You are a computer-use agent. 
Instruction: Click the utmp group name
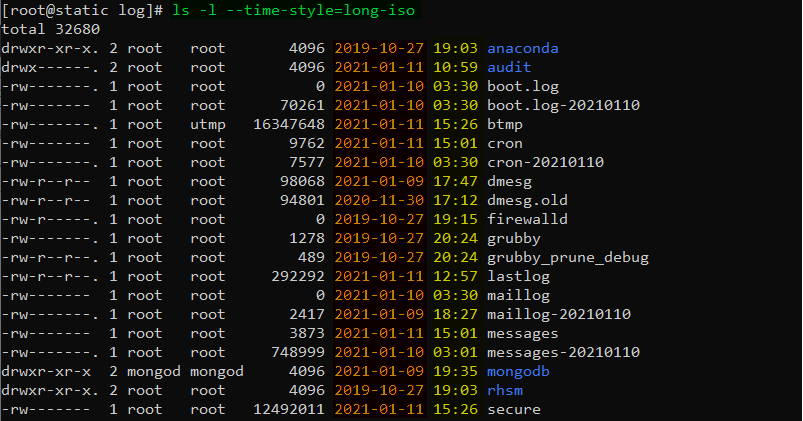point(208,125)
